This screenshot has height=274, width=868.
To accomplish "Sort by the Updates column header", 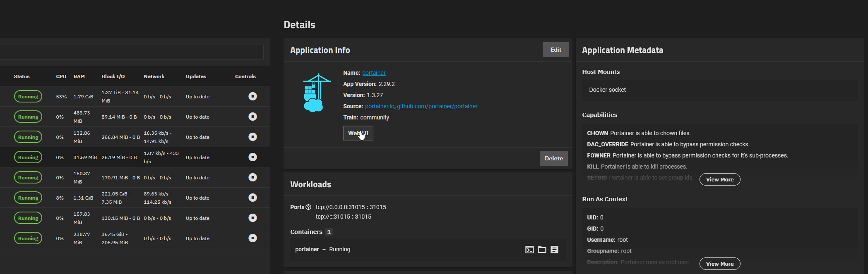I will coord(196,76).
